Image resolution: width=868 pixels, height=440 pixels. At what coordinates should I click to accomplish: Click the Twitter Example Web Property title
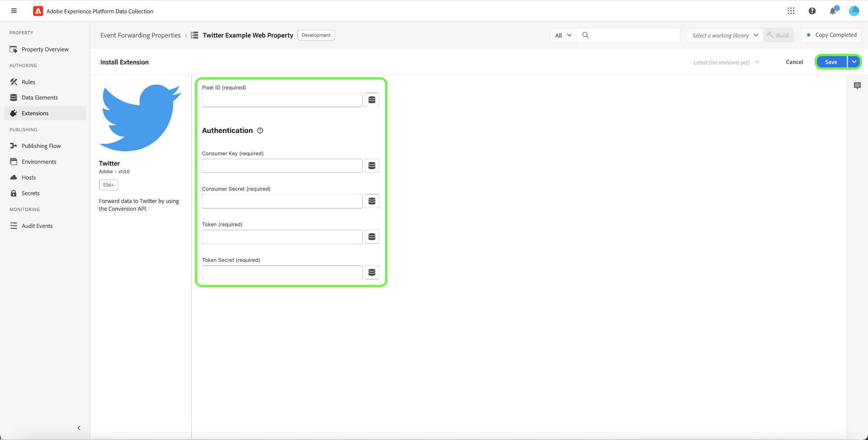(248, 35)
